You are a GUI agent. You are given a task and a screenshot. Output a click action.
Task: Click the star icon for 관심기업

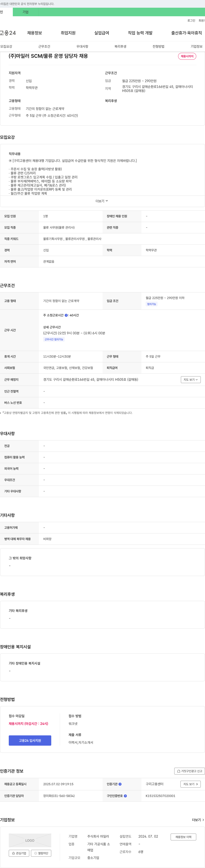point(13,853)
